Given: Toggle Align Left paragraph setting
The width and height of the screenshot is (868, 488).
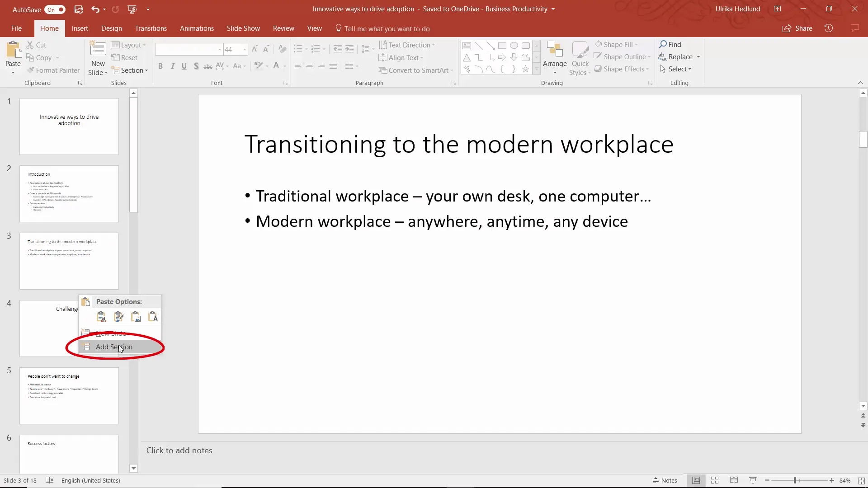Looking at the screenshot, I should tap(297, 66).
